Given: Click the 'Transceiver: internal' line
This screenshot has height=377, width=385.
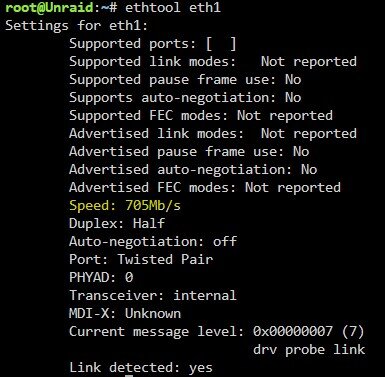Looking at the screenshot, I should pos(153,295).
